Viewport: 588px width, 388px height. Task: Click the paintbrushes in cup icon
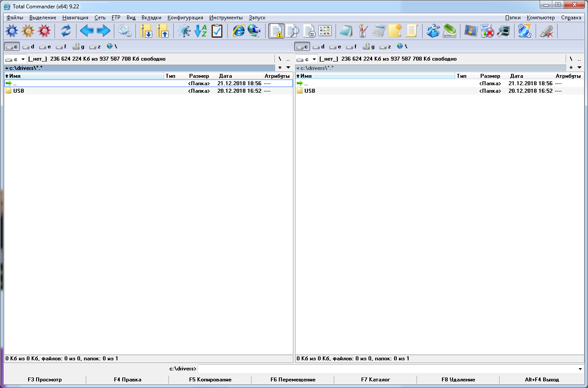363,31
